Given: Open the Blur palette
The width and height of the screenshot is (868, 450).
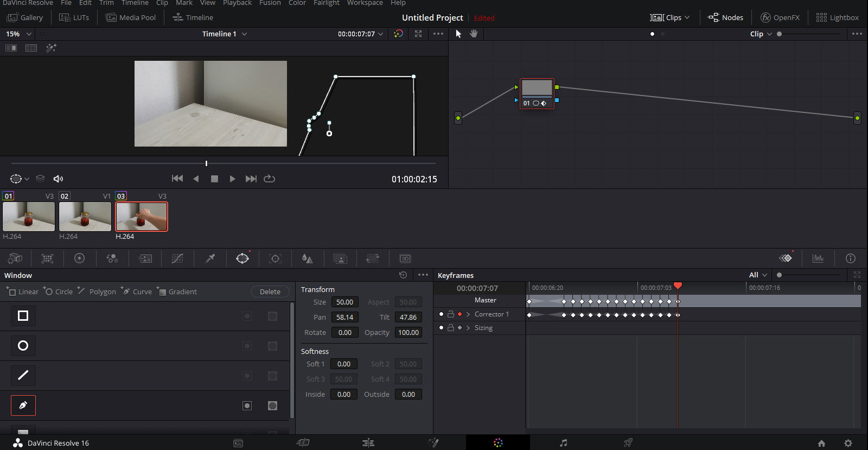Looking at the screenshot, I should tap(308, 258).
